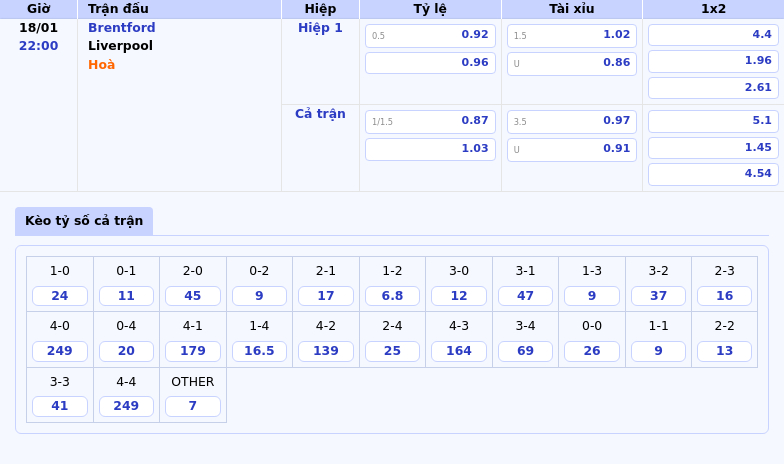Choose correct score 1-2 odds 6.8
The width and height of the screenshot is (784, 464).
pos(392,296)
